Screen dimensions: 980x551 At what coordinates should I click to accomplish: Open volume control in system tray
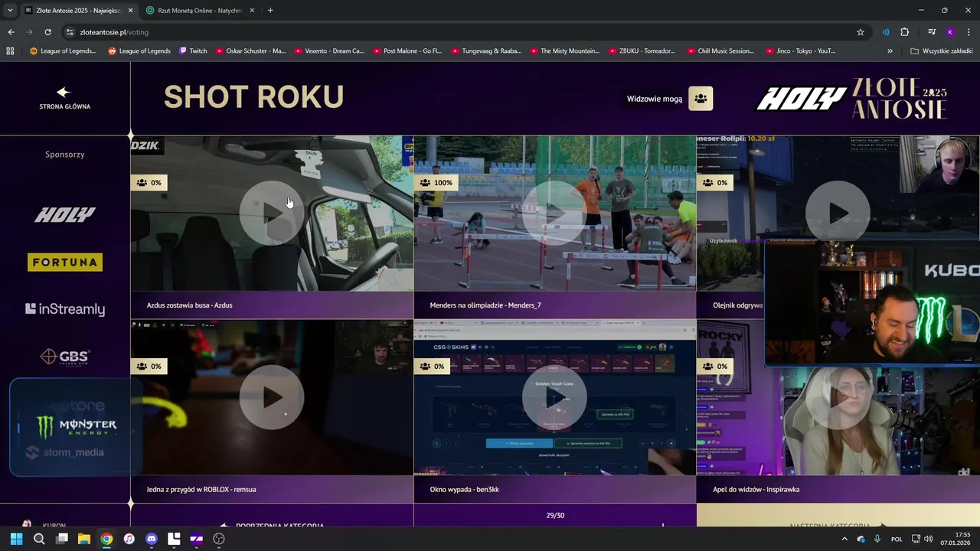pos(928,539)
